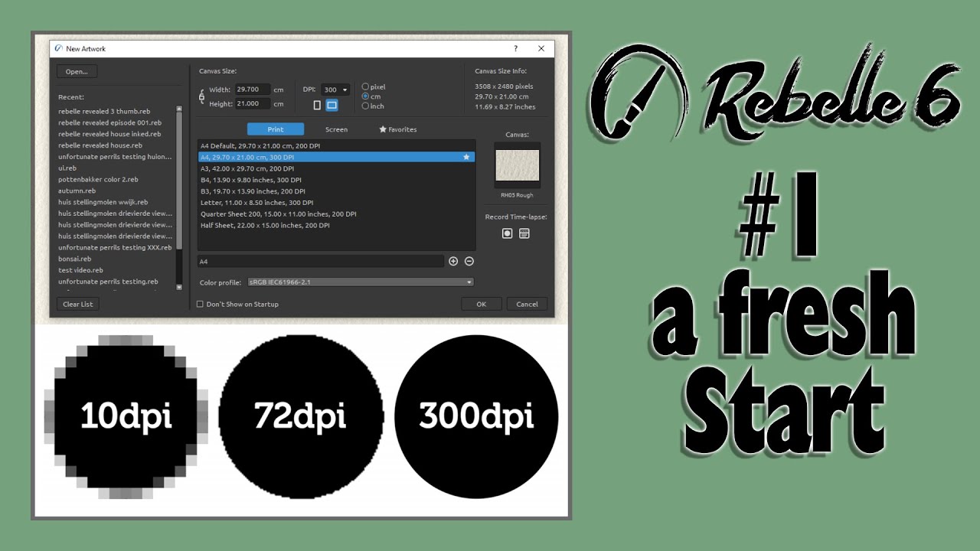
Task: Open recent file bonsai.reb
Action: point(75,259)
